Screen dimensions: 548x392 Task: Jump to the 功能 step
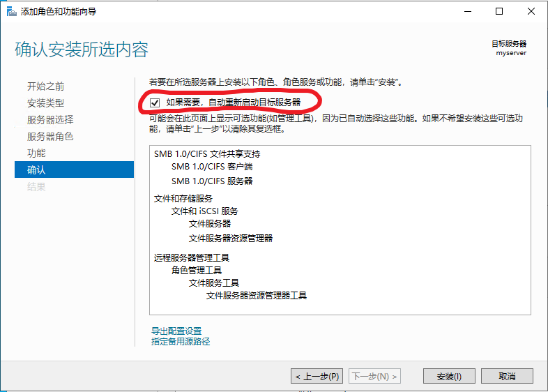click(36, 153)
